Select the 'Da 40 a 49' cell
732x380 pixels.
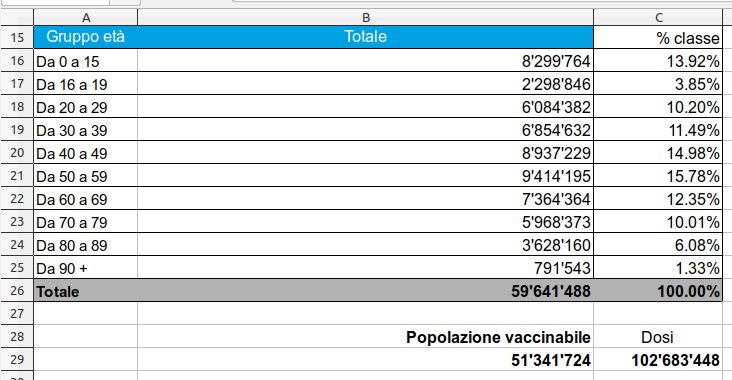(x=85, y=153)
